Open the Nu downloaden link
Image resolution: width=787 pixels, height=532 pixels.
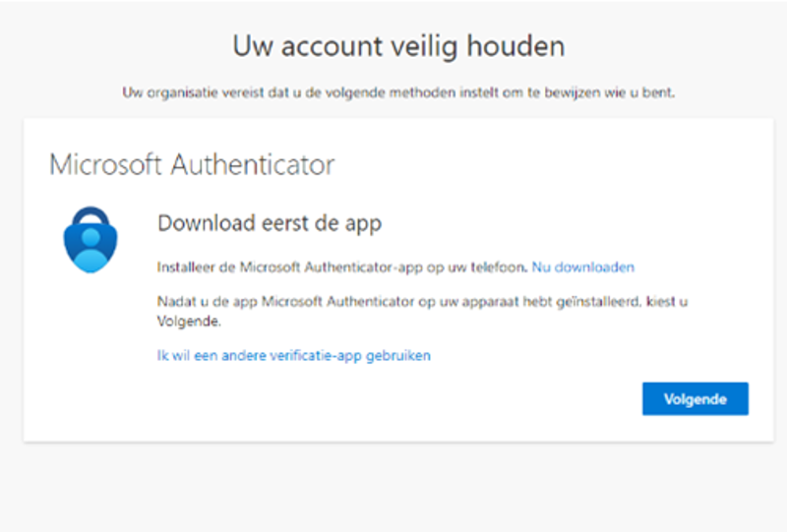pyautogui.click(x=582, y=266)
